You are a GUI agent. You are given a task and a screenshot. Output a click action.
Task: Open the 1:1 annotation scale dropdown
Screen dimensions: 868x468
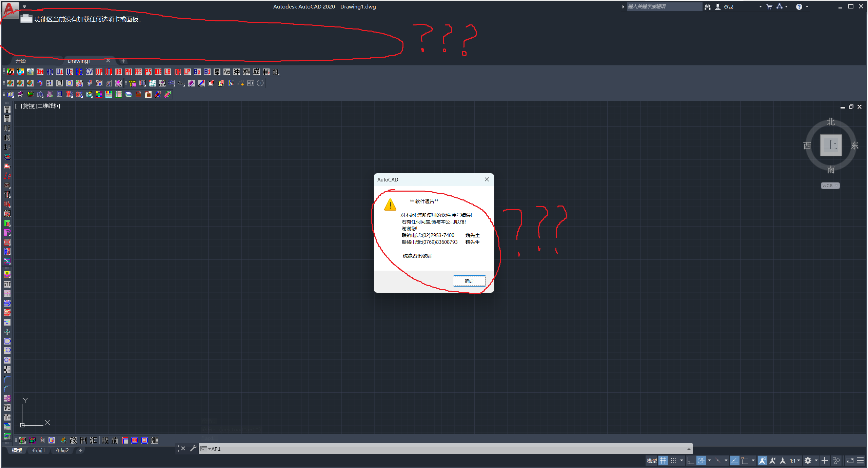click(x=795, y=461)
